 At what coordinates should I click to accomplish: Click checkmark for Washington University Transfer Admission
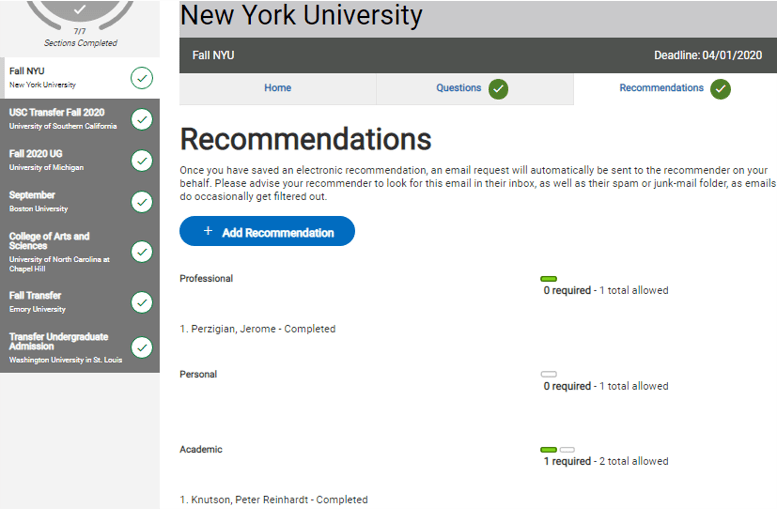pos(142,347)
